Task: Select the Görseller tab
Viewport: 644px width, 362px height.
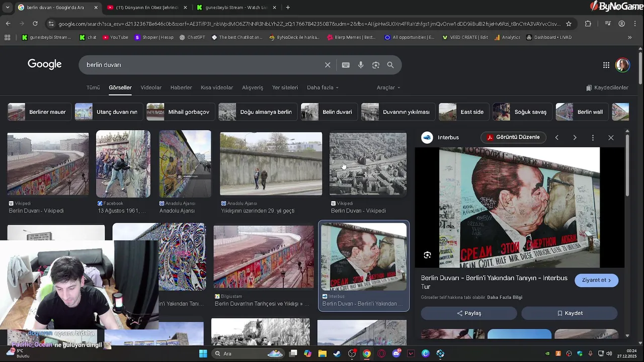Action: pos(120,87)
